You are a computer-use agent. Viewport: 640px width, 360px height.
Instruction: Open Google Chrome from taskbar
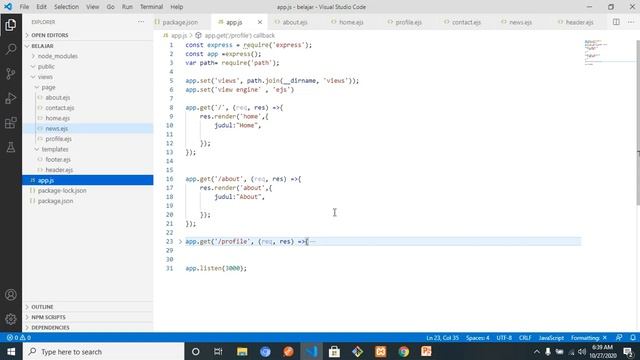(x=404, y=351)
